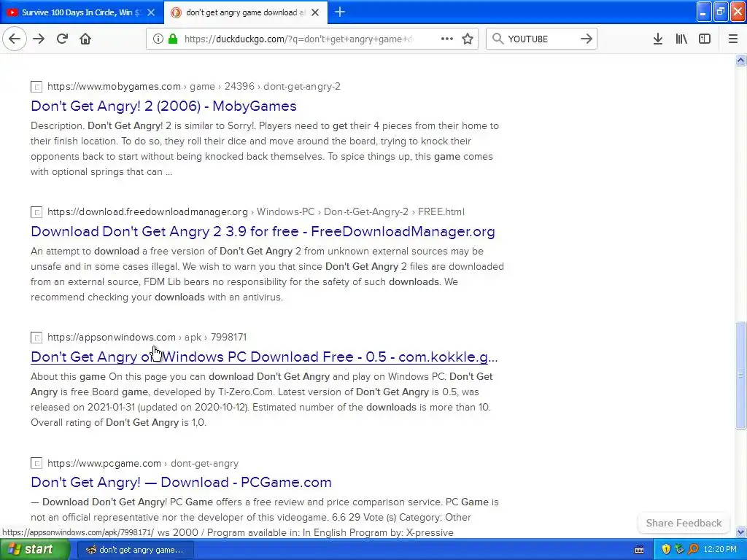Click the orange magnifier tray icon
The width and height of the screenshot is (747, 560).
pyautogui.click(x=693, y=550)
